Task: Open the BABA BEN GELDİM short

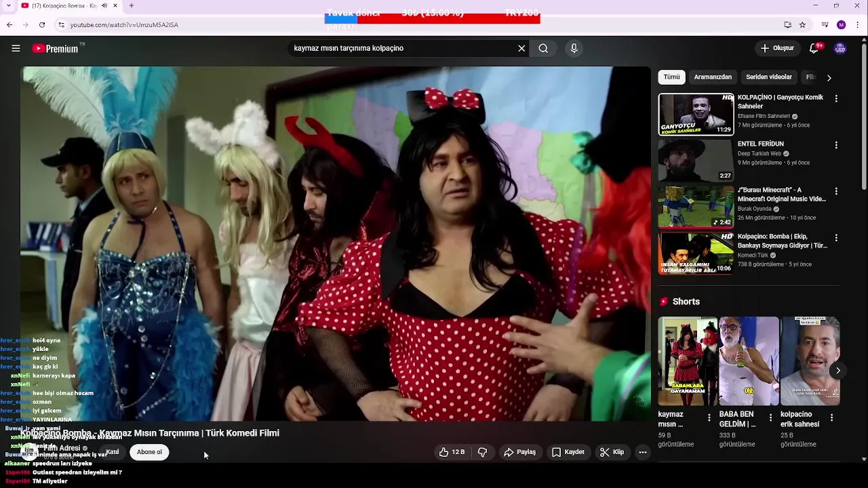Action: 749,361
